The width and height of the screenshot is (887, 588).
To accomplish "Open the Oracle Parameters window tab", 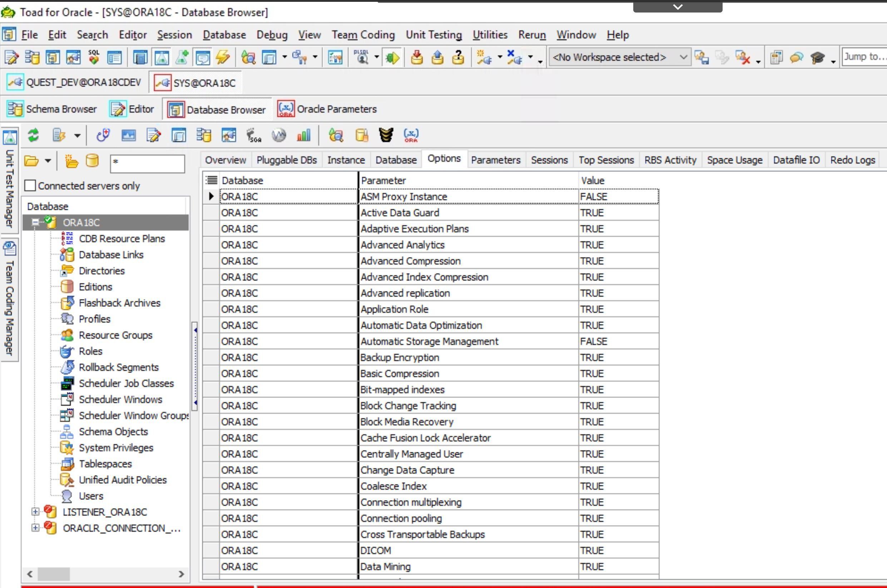I will click(x=327, y=109).
